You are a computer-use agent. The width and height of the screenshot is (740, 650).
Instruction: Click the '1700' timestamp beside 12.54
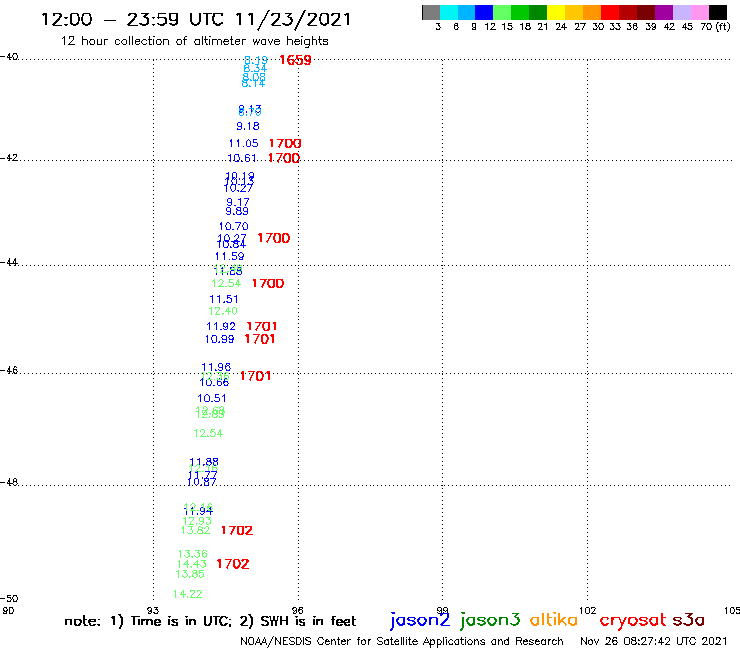(x=268, y=283)
